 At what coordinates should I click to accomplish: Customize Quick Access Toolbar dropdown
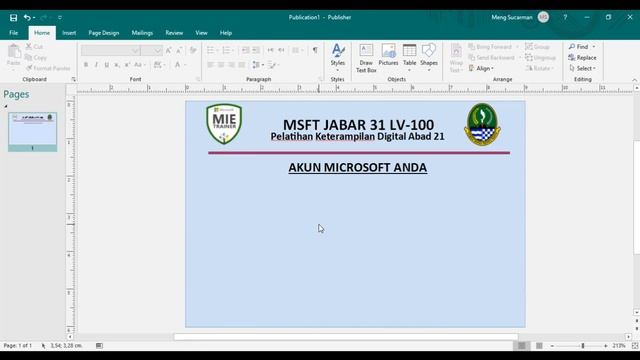tap(60, 18)
